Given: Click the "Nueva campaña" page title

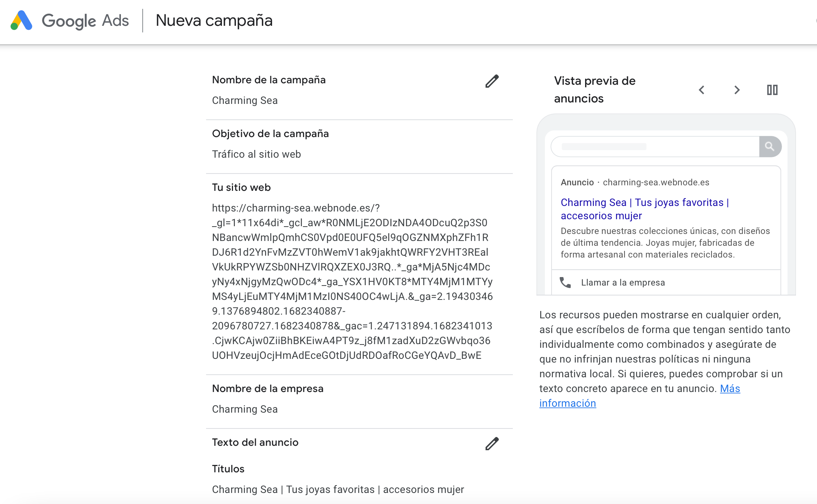Looking at the screenshot, I should pyautogui.click(x=214, y=21).
